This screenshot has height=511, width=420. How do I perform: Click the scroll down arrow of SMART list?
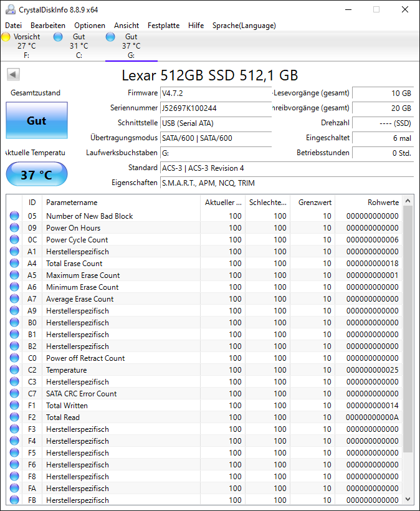[408, 499]
